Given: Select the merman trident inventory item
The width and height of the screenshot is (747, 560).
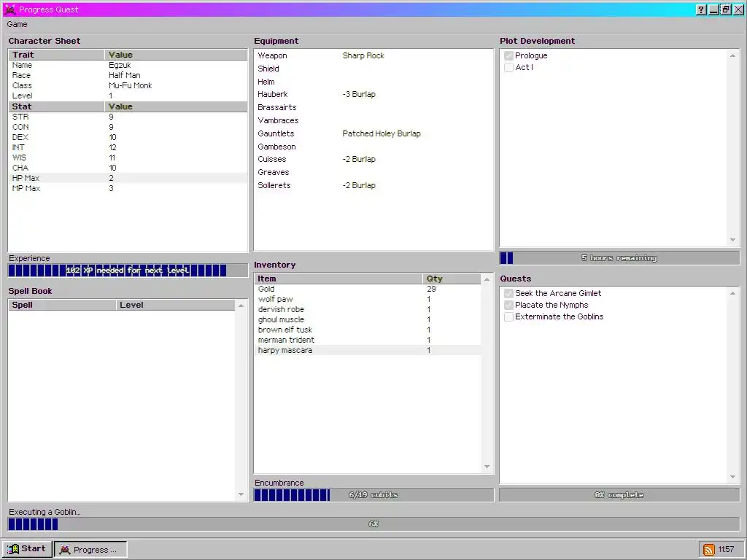Looking at the screenshot, I should click(368, 341).
